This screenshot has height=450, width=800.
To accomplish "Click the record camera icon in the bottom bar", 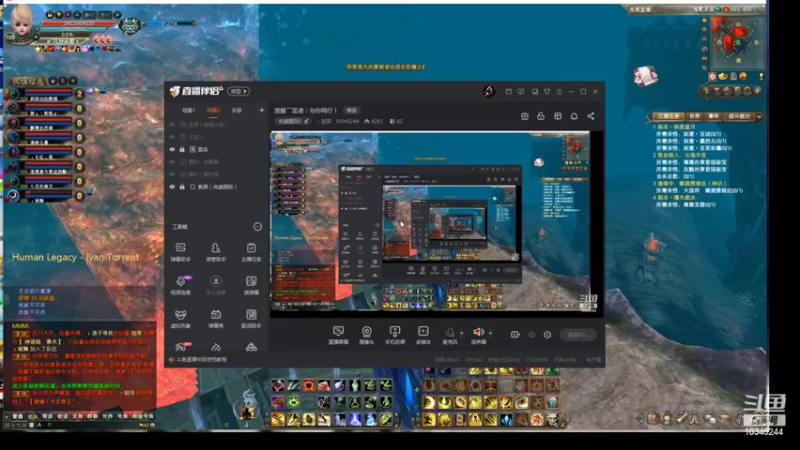I will (515, 335).
